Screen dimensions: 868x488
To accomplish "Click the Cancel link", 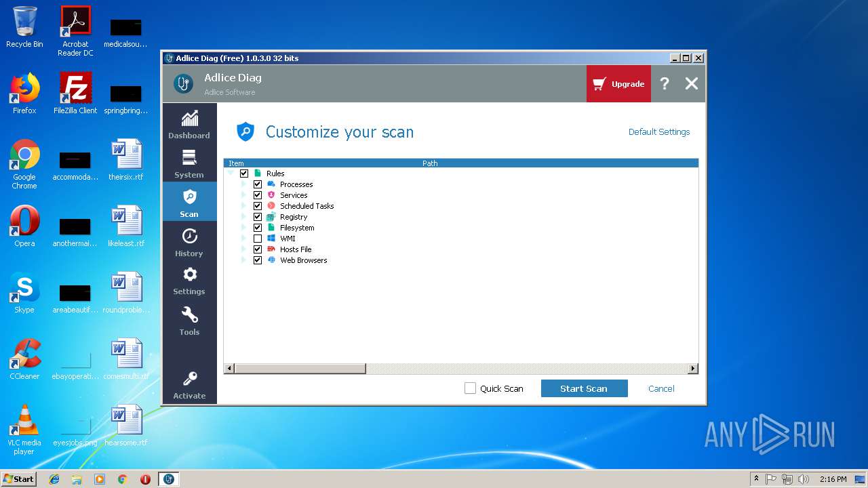I will coord(661,389).
